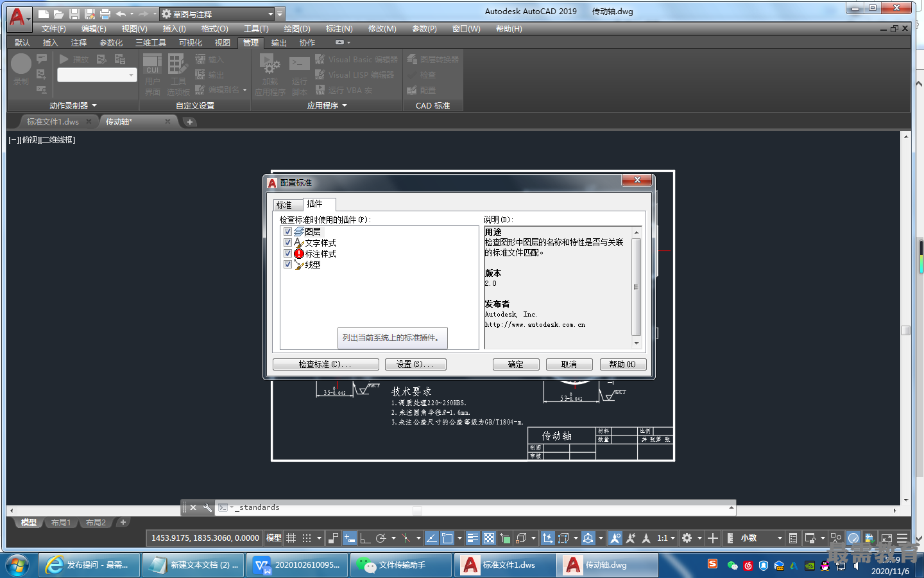Open the action macro name combo box
Screen dimensions: 924x578
coord(97,75)
